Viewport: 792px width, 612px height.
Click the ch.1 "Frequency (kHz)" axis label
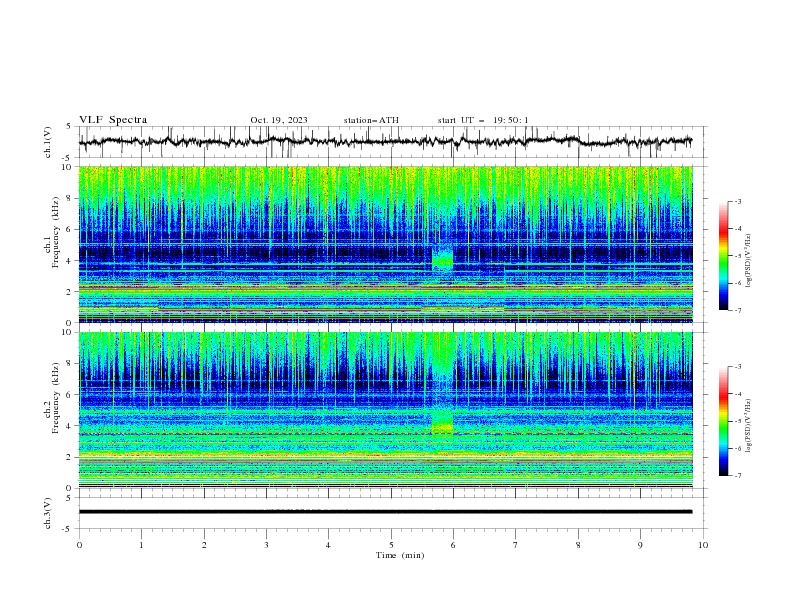click(56, 232)
